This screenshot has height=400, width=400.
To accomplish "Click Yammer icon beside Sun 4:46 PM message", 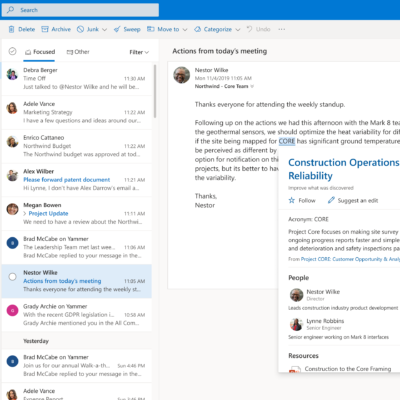I will [x=12, y=361].
